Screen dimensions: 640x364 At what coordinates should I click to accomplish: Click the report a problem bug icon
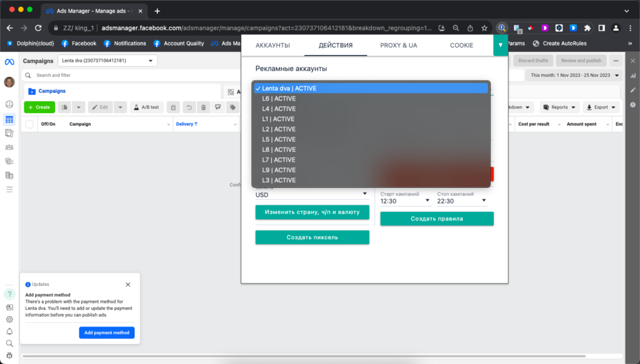point(9,355)
